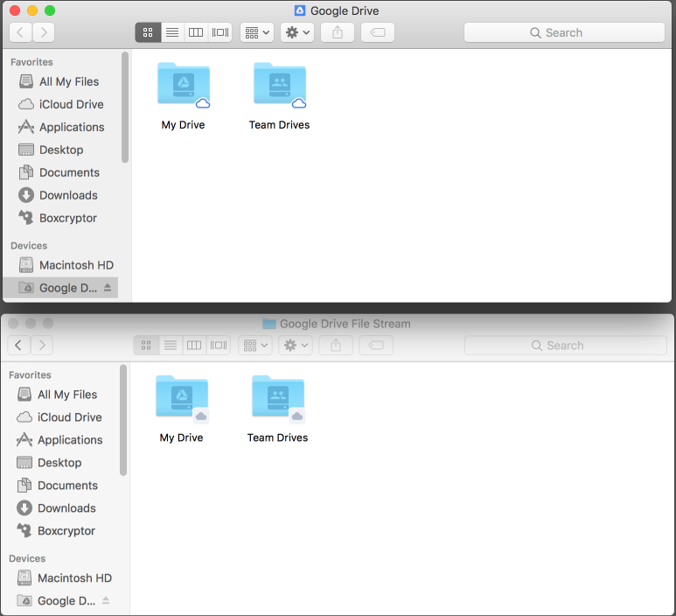
Task: Switch to list view in File Stream window
Action: (x=171, y=345)
